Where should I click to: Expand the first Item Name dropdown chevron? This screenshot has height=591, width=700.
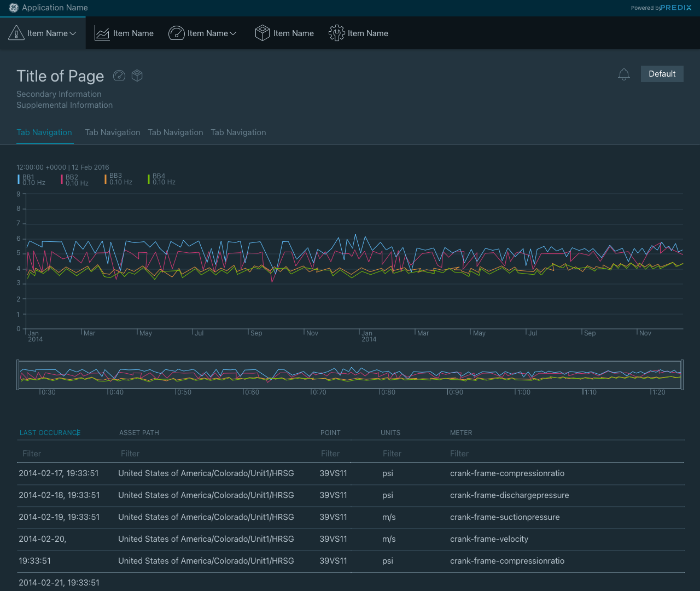pos(73,33)
